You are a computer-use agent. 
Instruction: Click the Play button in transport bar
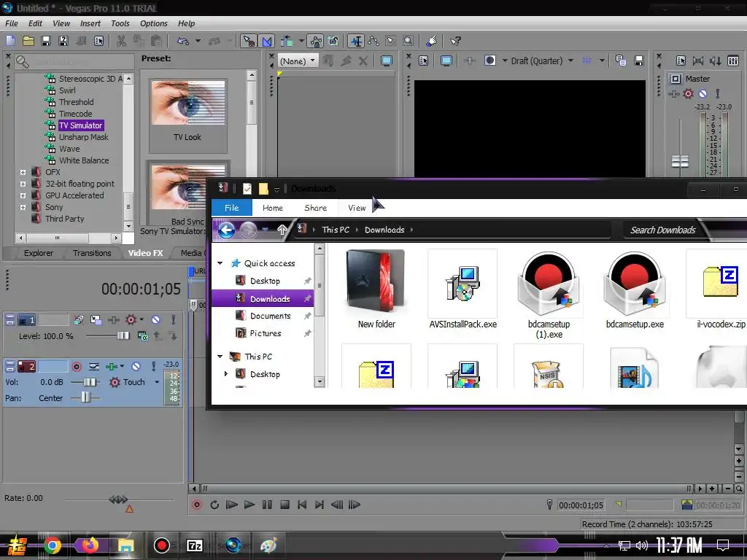tap(249, 505)
